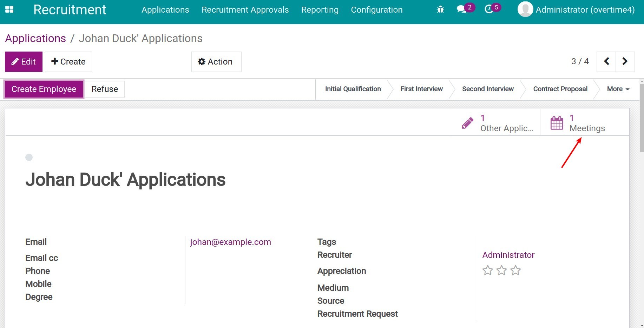Open the Reporting menu
Image resolution: width=644 pixels, height=328 pixels.
[320, 10]
